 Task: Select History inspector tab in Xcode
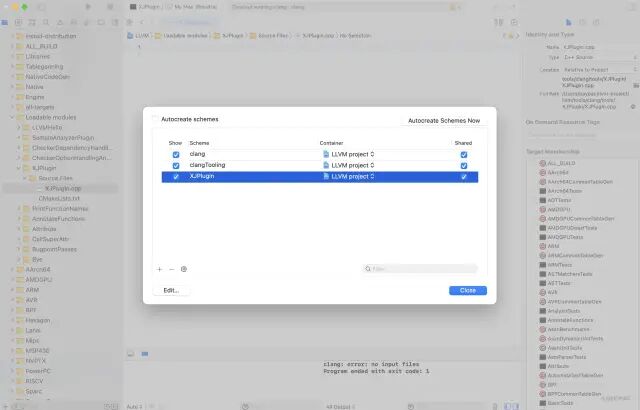point(582,22)
